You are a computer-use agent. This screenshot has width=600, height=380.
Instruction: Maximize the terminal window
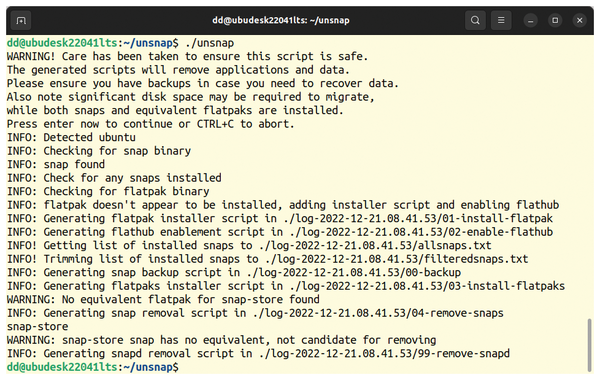(555, 20)
